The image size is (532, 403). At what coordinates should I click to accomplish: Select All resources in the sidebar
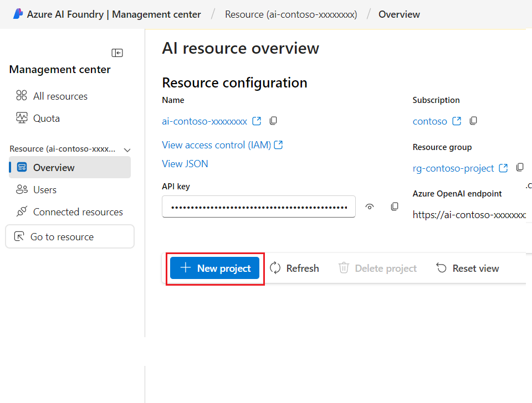click(x=58, y=96)
